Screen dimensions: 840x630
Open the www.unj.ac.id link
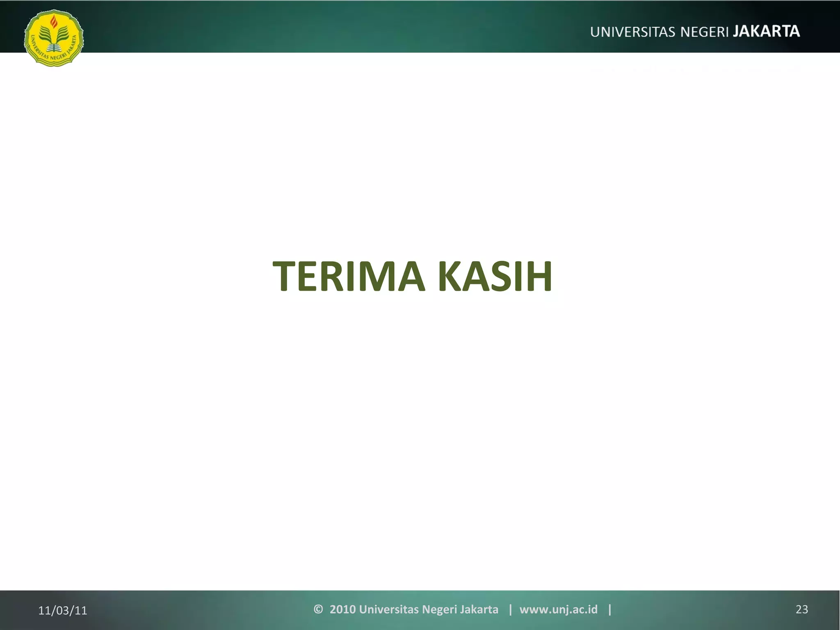(x=558, y=609)
